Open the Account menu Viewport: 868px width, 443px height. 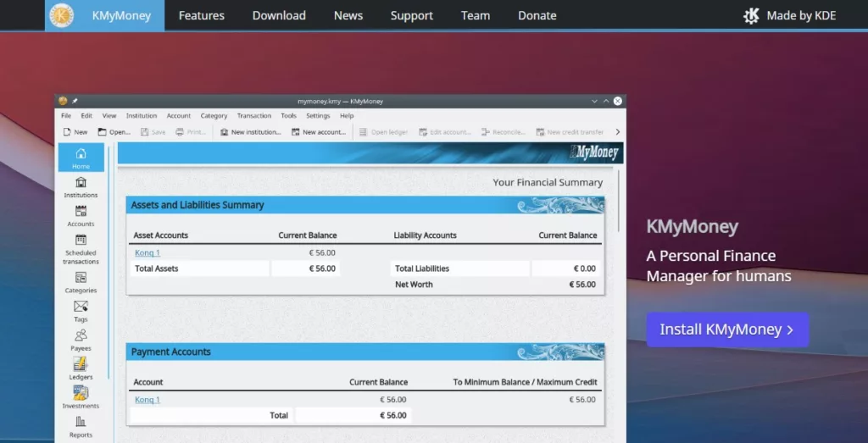(179, 115)
